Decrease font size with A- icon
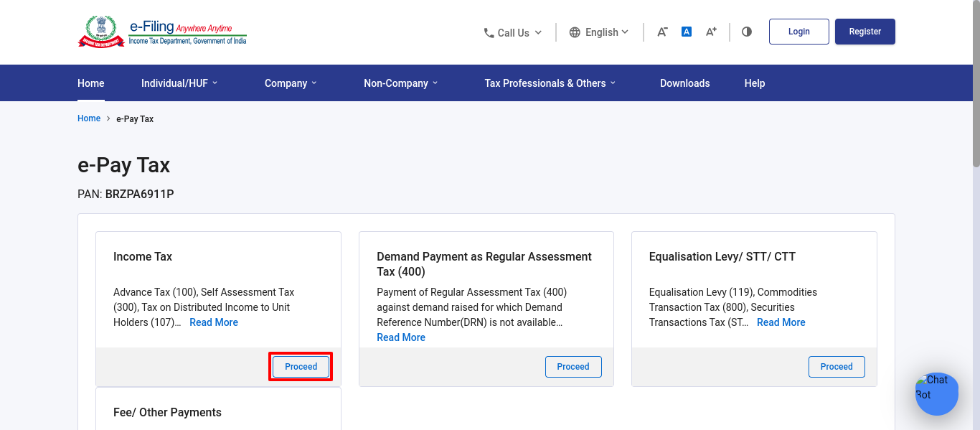The width and height of the screenshot is (980, 430). pos(662,32)
